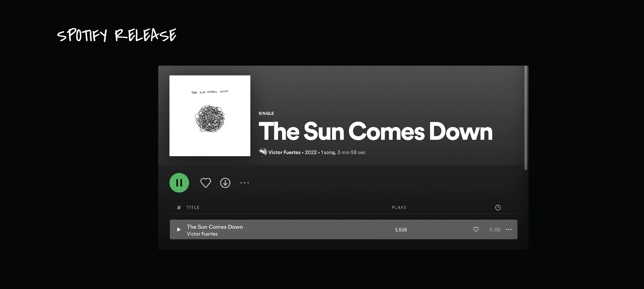The width and height of the screenshot is (644, 289).
Task: Click the # column header
Action: [179, 208]
